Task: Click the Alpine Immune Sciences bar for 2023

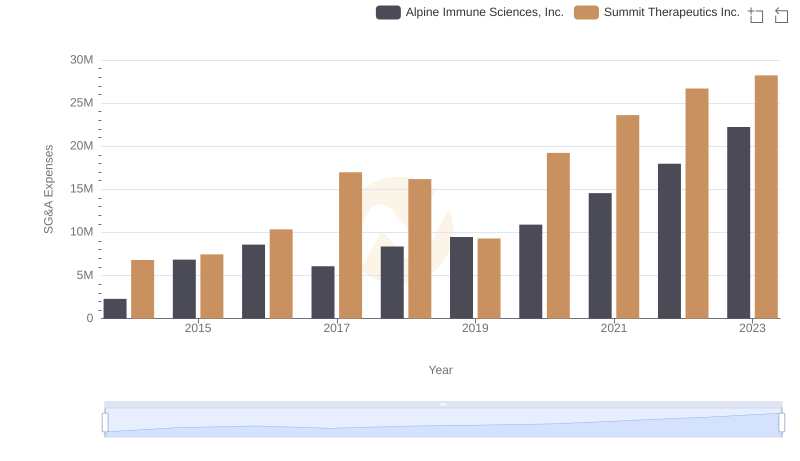Action: (x=739, y=223)
